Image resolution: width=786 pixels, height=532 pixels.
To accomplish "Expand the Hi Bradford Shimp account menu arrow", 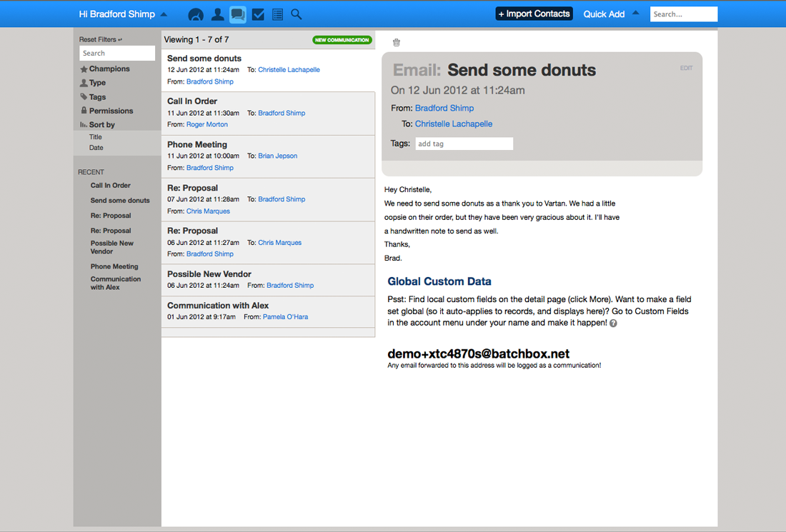I will [x=164, y=14].
